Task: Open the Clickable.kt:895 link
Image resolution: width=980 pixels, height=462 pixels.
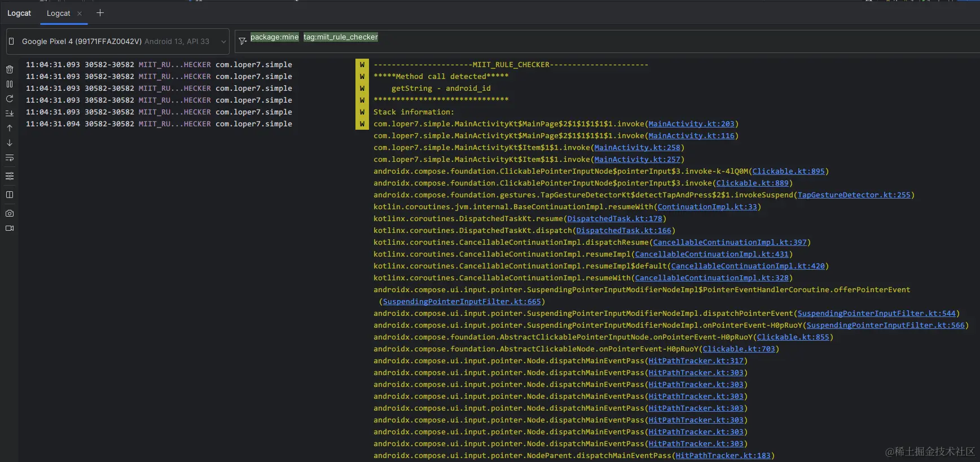Action: pos(788,171)
